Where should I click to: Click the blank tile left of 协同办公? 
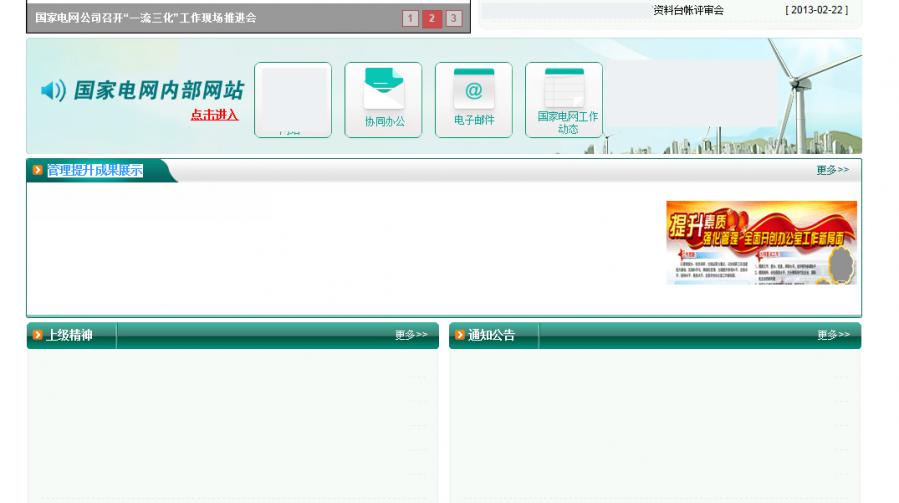293,99
